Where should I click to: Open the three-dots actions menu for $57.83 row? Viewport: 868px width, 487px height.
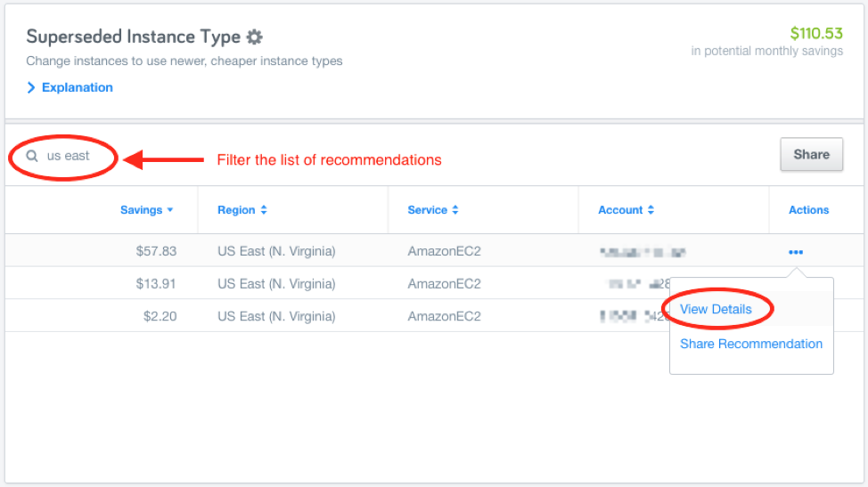pyautogui.click(x=796, y=252)
